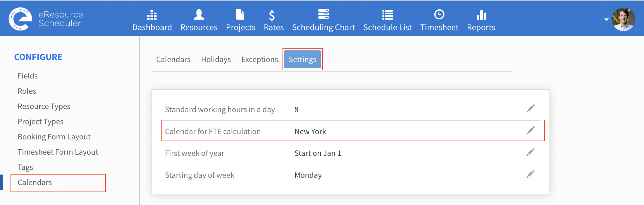Image resolution: width=644 pixels, height=205 pixels.
Task: Edit Calendar for FTE calculation pencil
Action: [x=531, y=130]
